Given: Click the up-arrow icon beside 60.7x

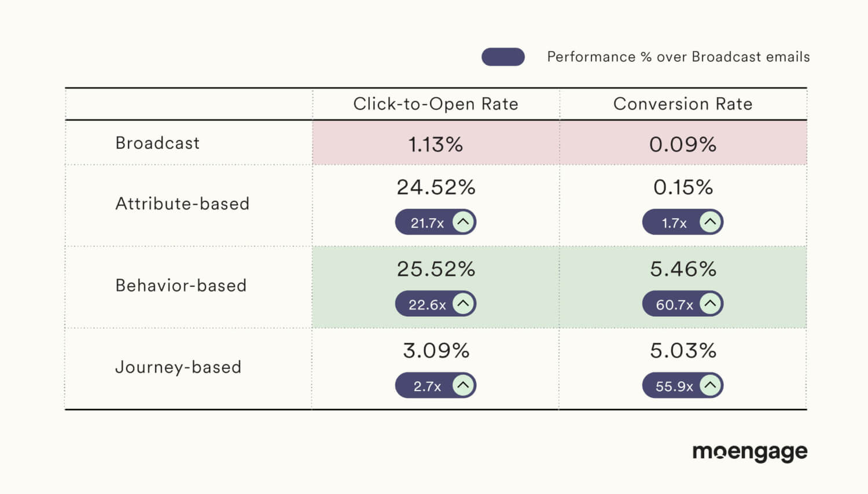Looking at the screenshot, I should [x=710, y=304].
